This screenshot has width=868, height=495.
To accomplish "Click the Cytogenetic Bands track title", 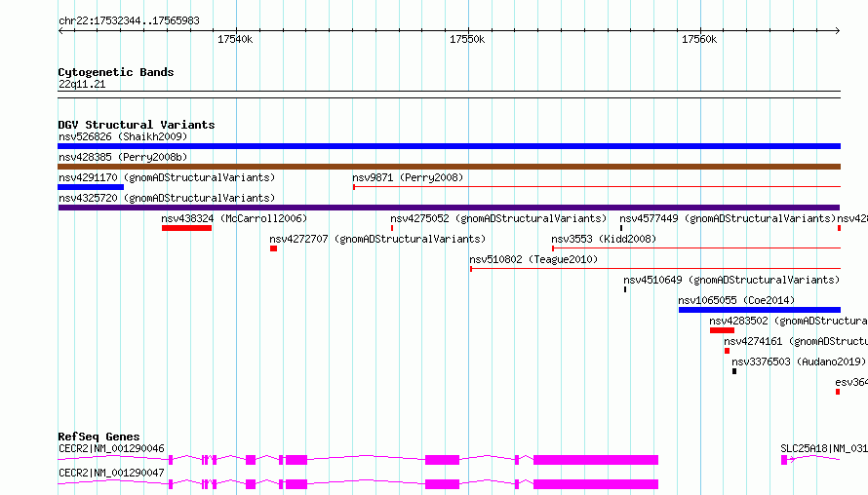I will click(116, 72).
